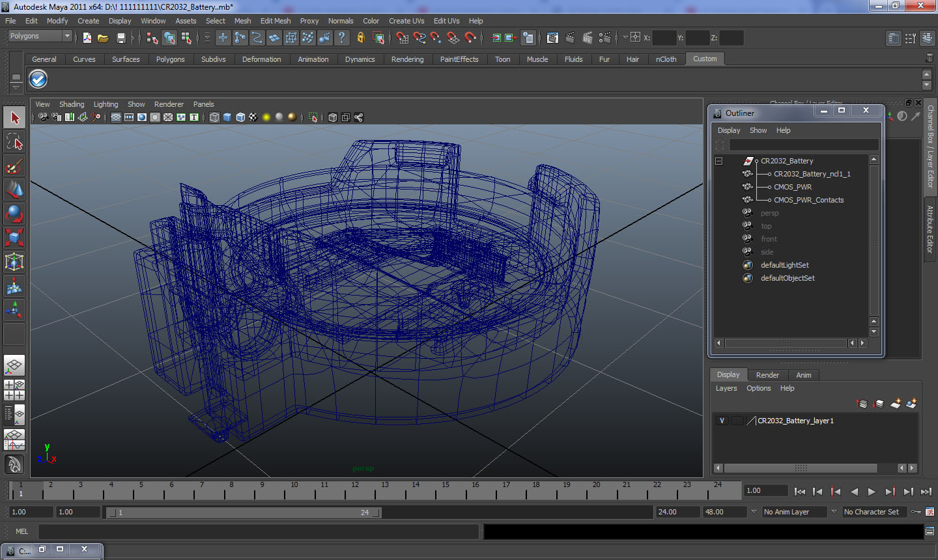
Task: Open the character set dropdown arrow
Action: [834, 512]
